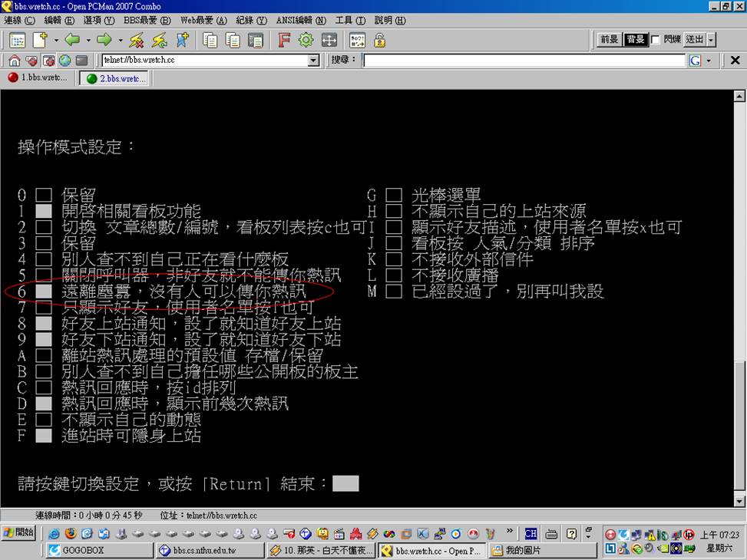The width and height of the screenshot is (747, 560).
Task: Click the green back arrow icon
Action: tap(72, 40)
